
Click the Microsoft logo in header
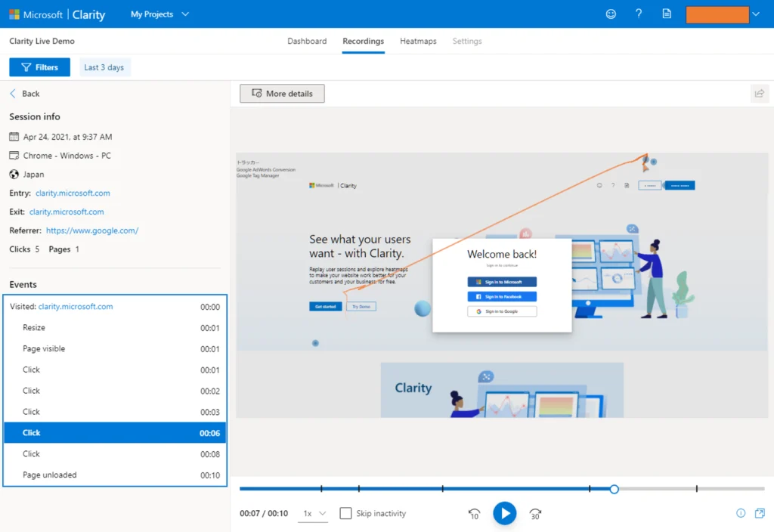pos(14,14)
